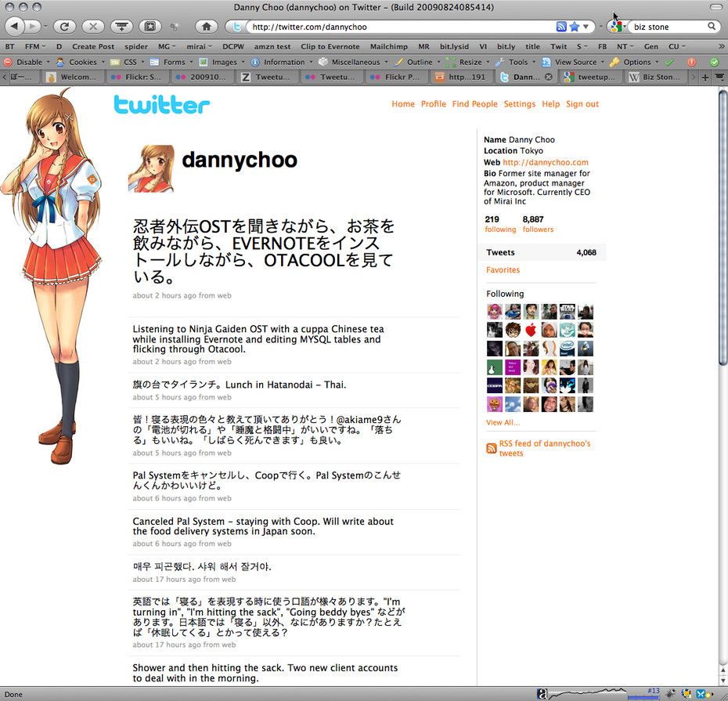
Task: Bookmark this page with the star icon
Action: click(x=575, y=27)
